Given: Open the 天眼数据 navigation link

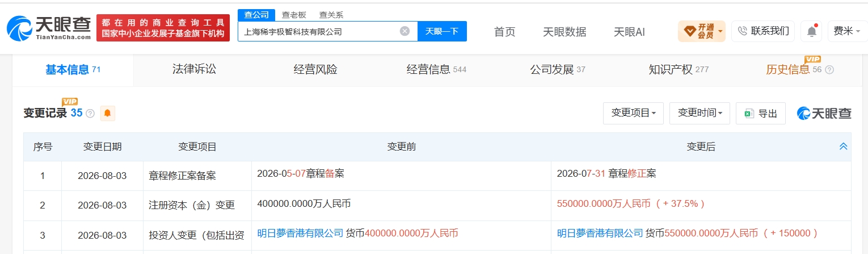Looking at the screenshot, I should point(564,32).
